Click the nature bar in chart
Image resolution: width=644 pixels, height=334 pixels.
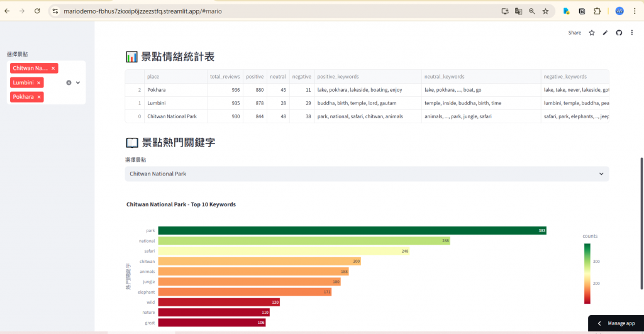(x=214, y=312)
